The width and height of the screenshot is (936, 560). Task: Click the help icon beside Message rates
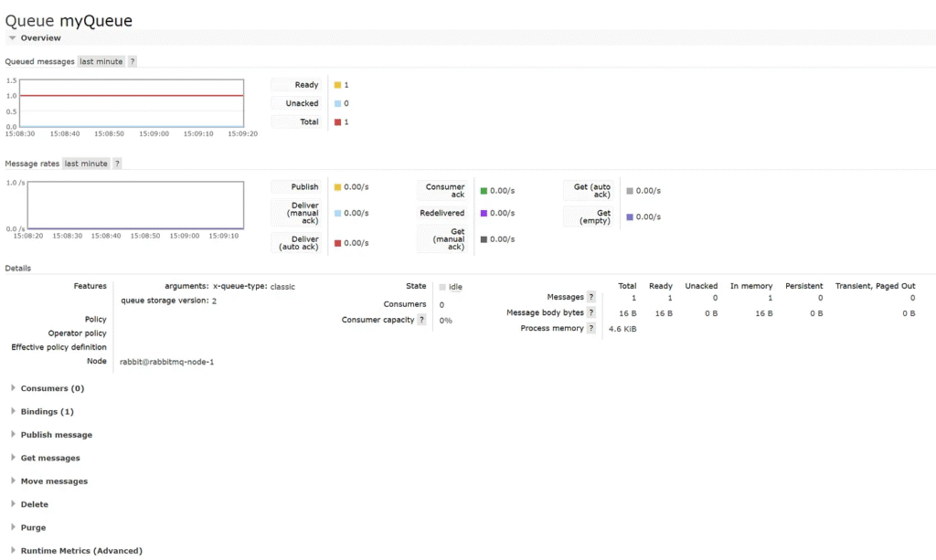[117, 164]
